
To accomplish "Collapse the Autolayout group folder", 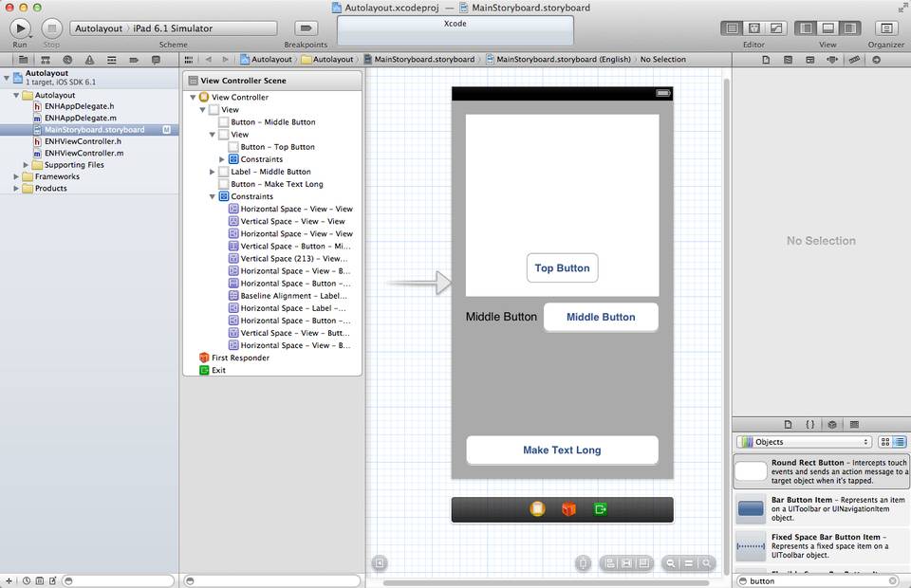I will click(16, 95).
